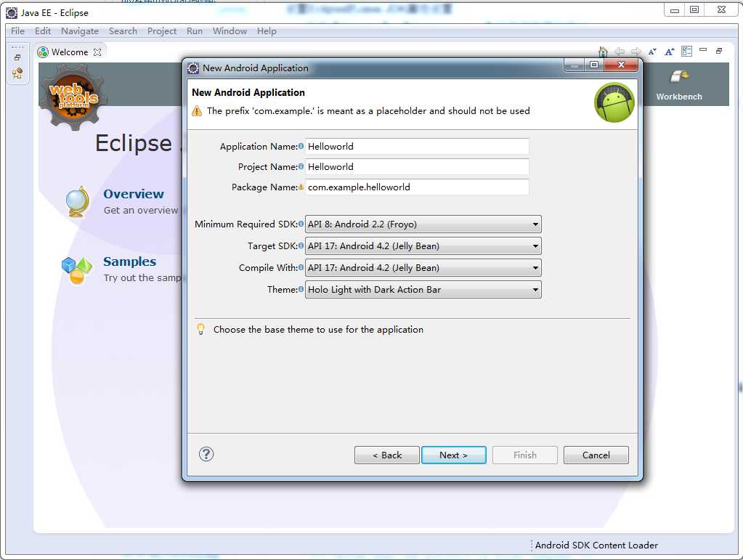Open the Help menu
The height and width of the screenshot is (560, 743).
(x=267, y=31)
